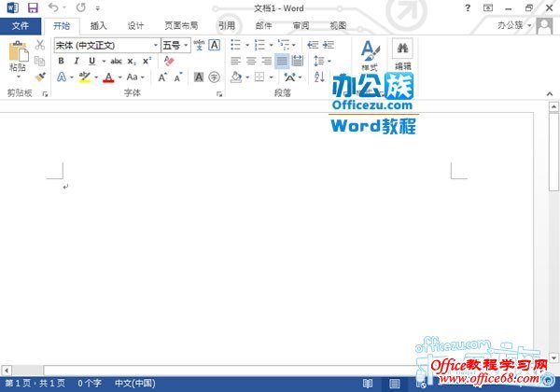Shrink font size with smaller A
This screenshot has width=560, height=392.
tap(178, 77)
